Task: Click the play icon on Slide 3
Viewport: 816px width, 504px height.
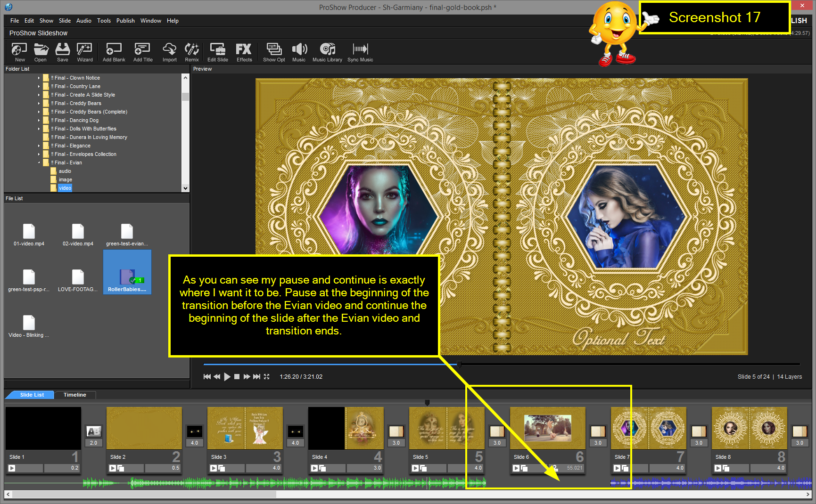Action: pos(214,468)
